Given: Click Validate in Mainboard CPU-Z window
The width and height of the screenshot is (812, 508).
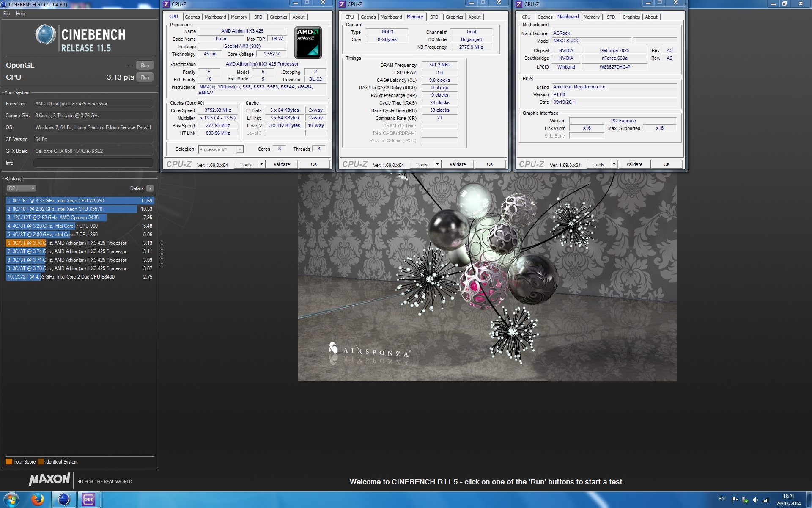Looking at the screenshot, I should click(x=634, y=164).
